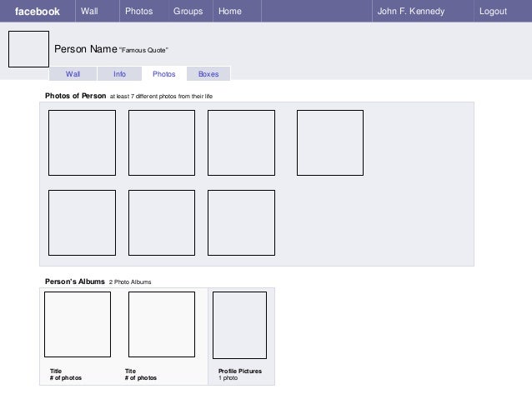The width and height of the screenshot is (532, 399).
Task: Click the '2 Photo Albums' label
Action: pyautogui.click(x=130, y=282)
